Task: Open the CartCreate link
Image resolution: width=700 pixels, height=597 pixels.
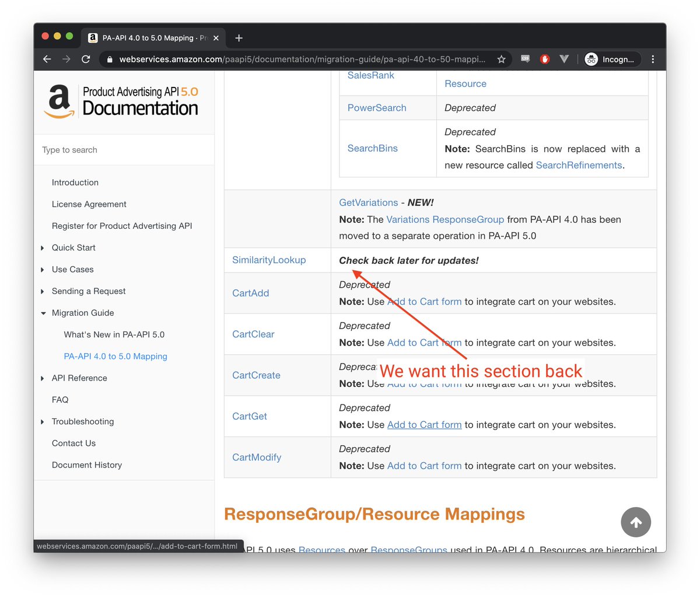Action: coord(256,375)
